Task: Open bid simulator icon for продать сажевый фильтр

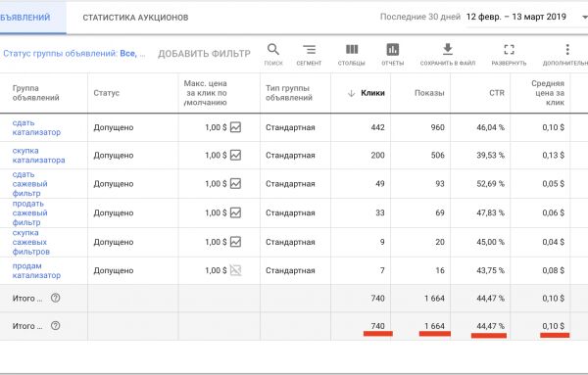Action: pyautogui.click(x=235, y=212)
